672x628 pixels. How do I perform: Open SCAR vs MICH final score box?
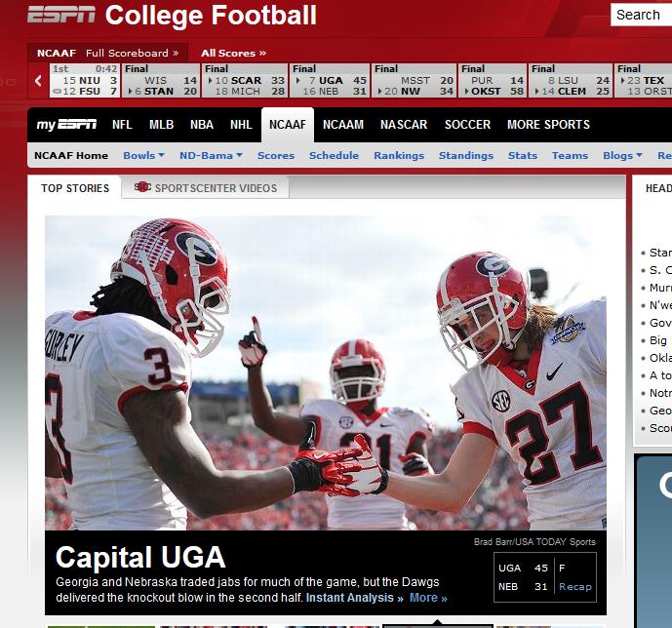pyautogui.click(x=245, y=81)
